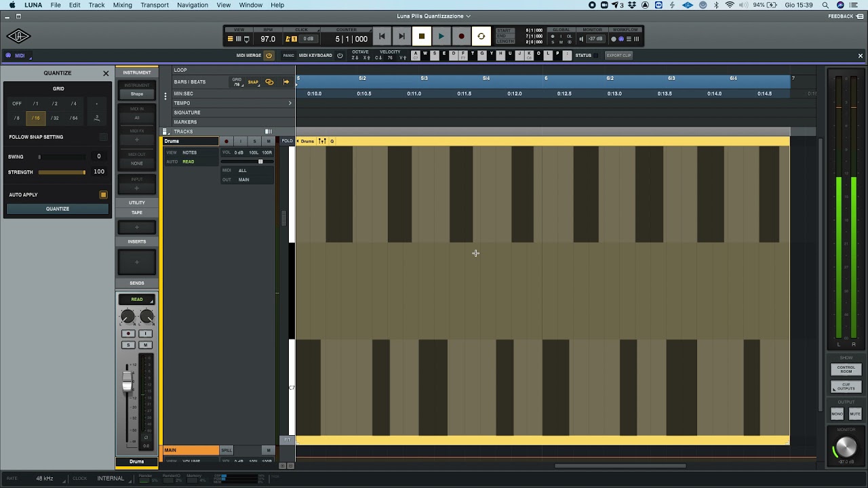Image resolution: width=868 pixels, height=488 pixels.
Task: Open the Drums track VIEW NOTES selector
Action: [x=189, y=152]
